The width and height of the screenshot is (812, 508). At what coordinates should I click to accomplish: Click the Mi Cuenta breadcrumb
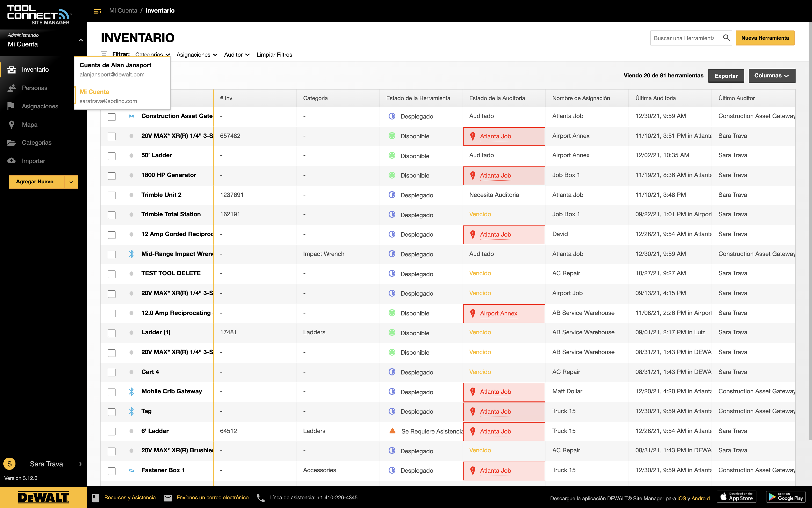123,10
